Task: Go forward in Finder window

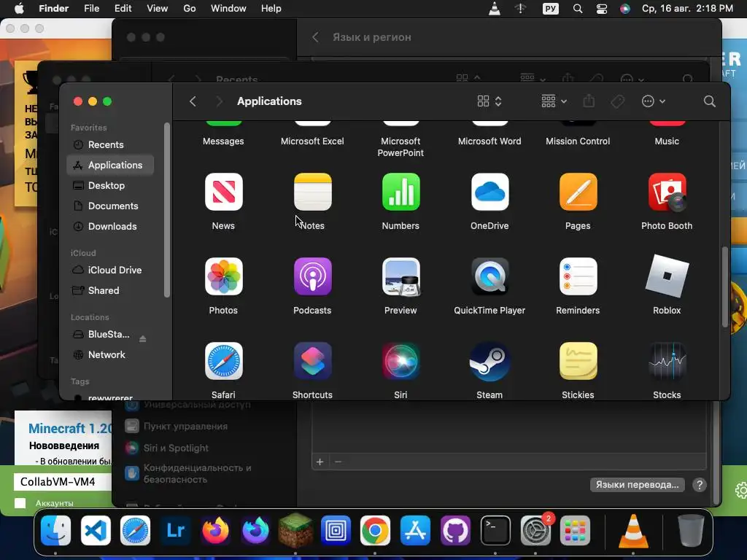Action: coord(219,101)
